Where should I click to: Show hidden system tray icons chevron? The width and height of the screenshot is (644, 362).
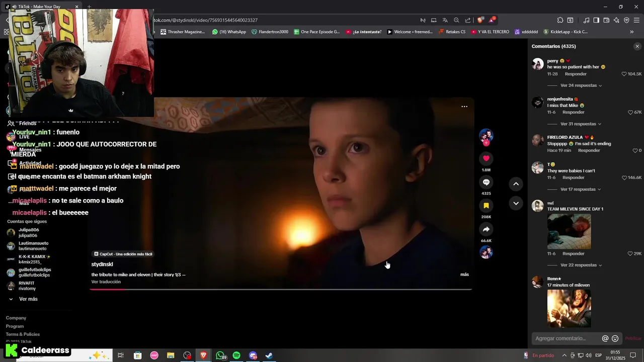[564, 355]
